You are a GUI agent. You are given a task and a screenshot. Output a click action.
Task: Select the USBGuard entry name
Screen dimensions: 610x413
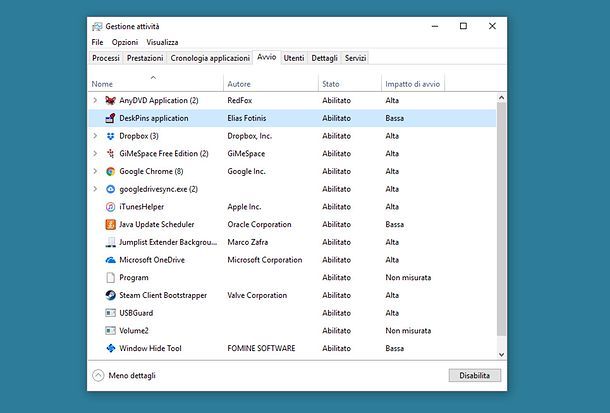coord(136,313)
